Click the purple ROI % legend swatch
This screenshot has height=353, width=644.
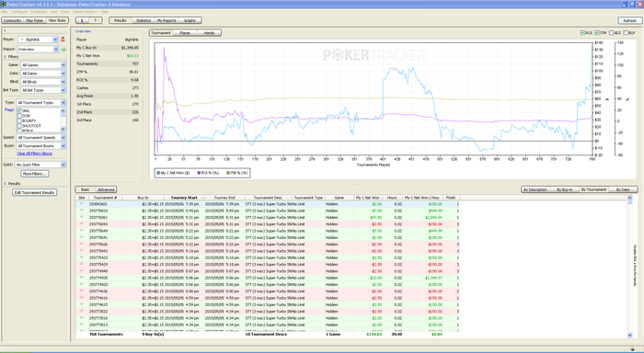pos(199,173)
